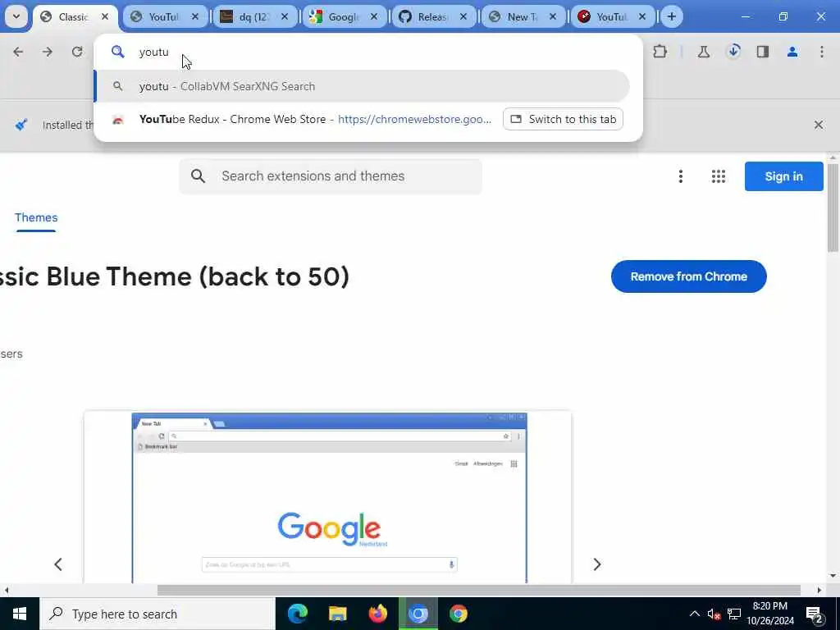Switch to the Google tab
Screen dimensions: 840x630
click(x=343, y=17)
